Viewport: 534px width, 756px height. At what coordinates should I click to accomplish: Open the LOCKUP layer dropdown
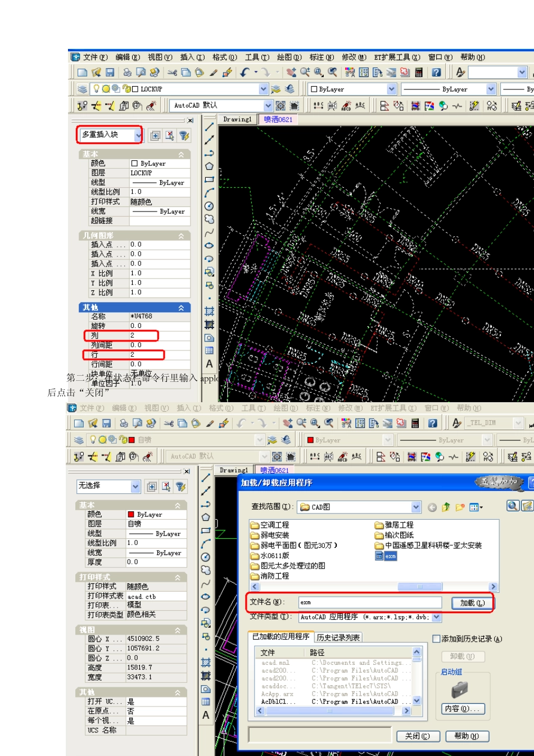tap(264, 89)
